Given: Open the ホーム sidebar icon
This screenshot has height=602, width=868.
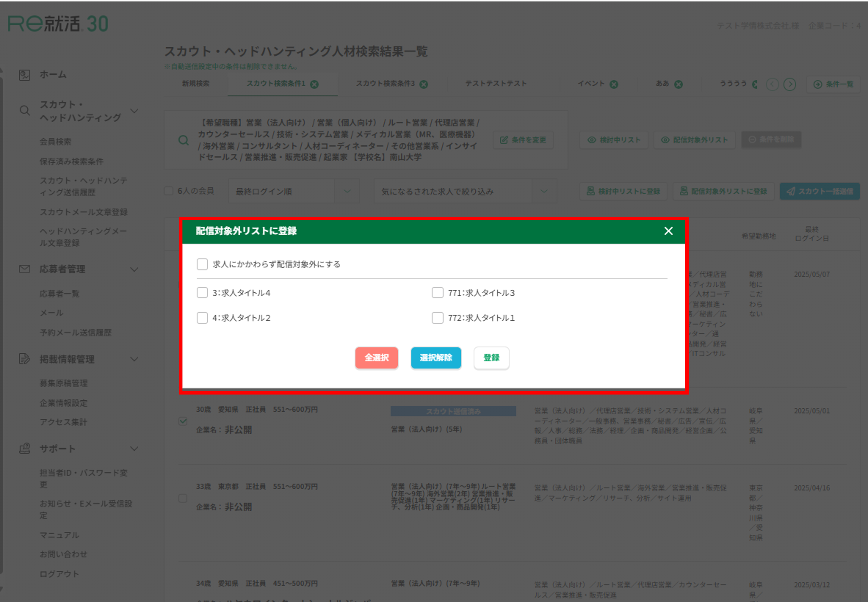Looking at the screenshot, I should tap(25, 75).
